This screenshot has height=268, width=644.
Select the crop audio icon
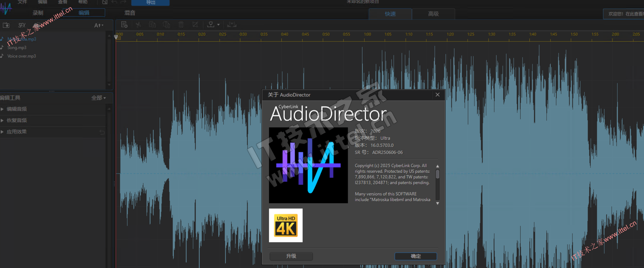(x=195, y=25)
